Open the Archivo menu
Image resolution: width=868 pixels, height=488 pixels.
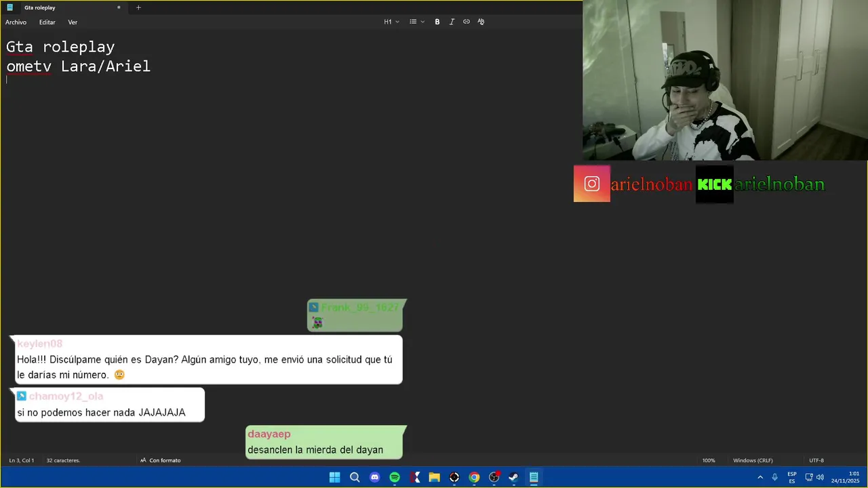pos(16,22)
